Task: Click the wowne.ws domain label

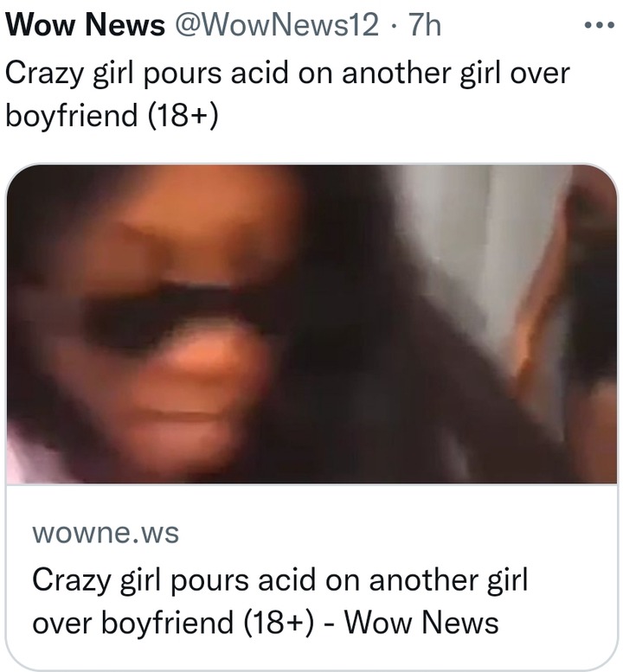Action: pyautogui.click(x=106, y=533)
